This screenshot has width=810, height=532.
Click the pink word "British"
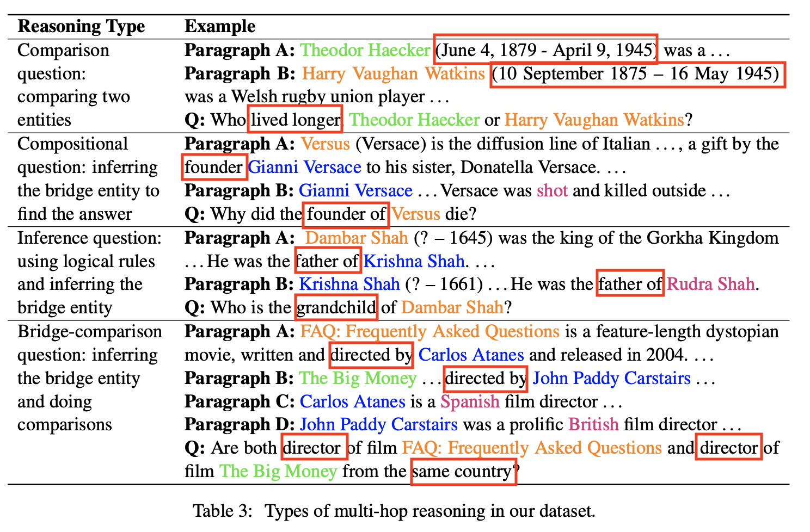(593, 424)
